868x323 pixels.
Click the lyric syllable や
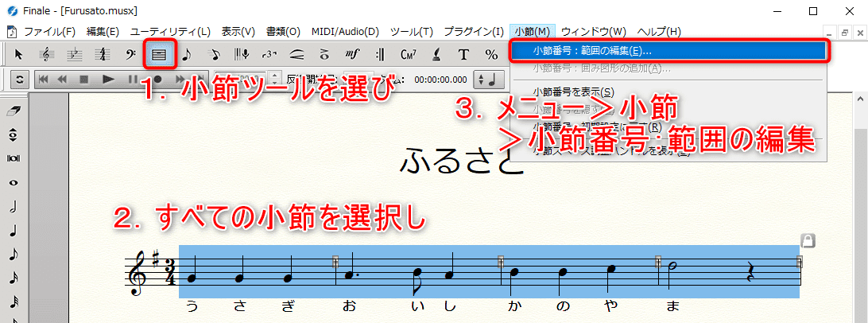tap(610, 305)
